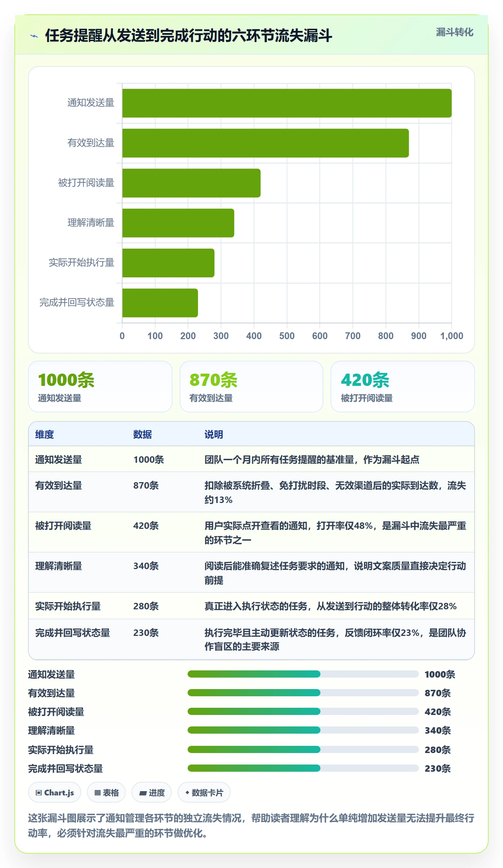Screen dimensions: 503x868
Task: Click the 通知发送量 bar in chart
Action: click(287, 103)
